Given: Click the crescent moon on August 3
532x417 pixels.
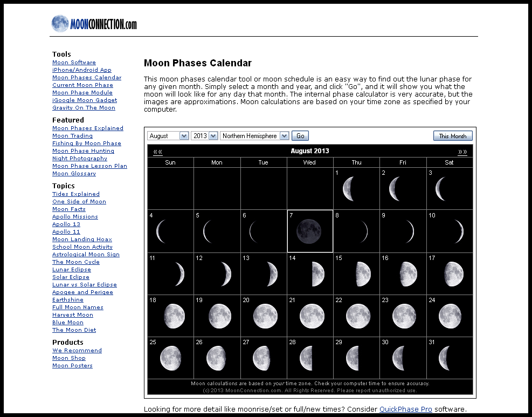Looking at the screenshot, I should (x=440, y=189).
